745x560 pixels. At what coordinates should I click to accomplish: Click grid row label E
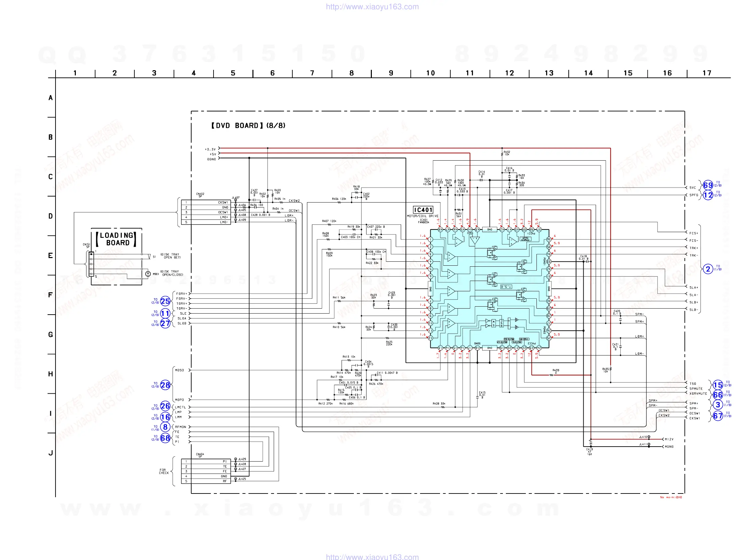(51, 256)
